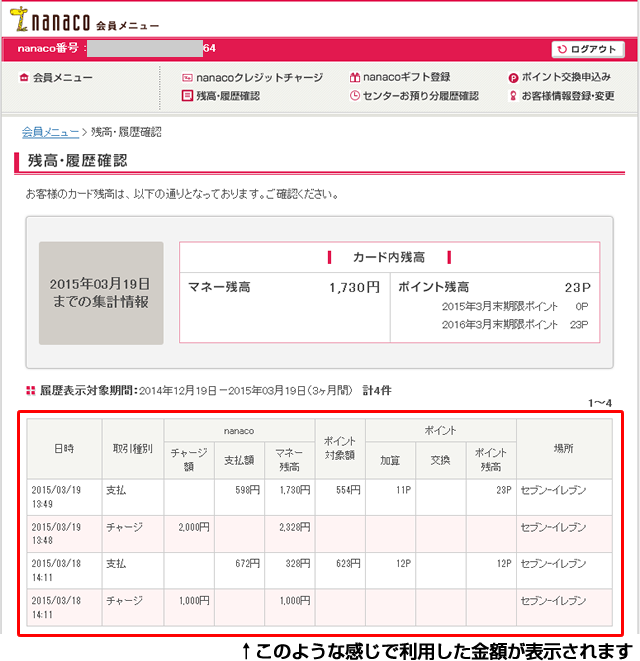Screen dimensions: 640x661
Task: Click the person icon beside お客様情報登録・変更
Action: [513, 96]
